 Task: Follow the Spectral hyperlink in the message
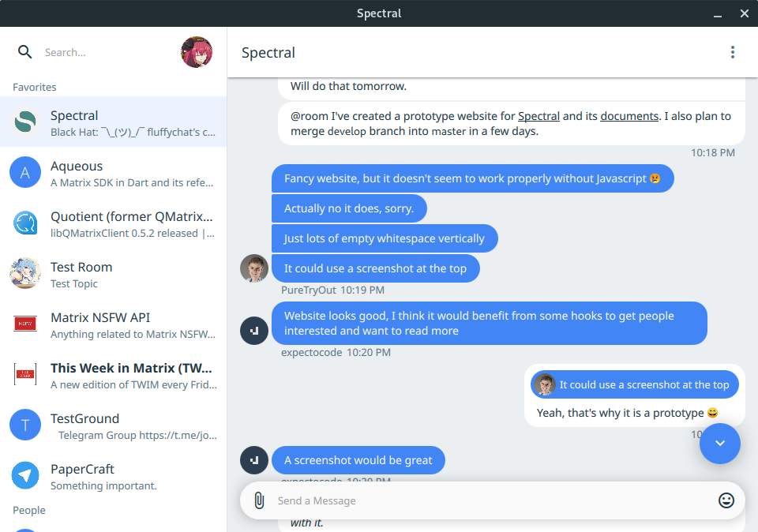538,116
